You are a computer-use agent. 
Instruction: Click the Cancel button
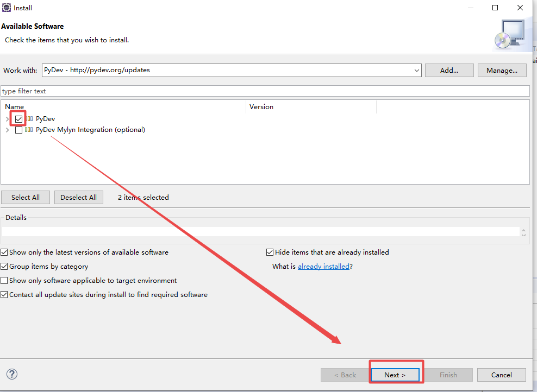[502, 375]
